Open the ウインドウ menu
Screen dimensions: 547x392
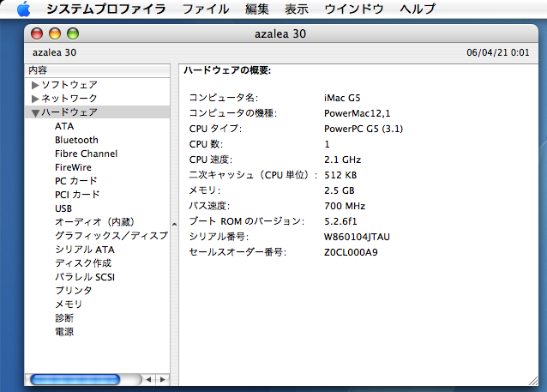[354, 9]
